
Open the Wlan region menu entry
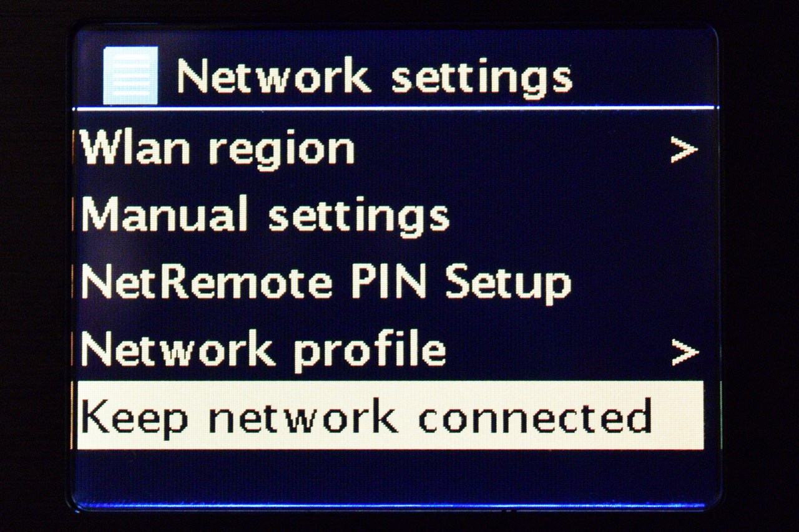pos(389,150)
